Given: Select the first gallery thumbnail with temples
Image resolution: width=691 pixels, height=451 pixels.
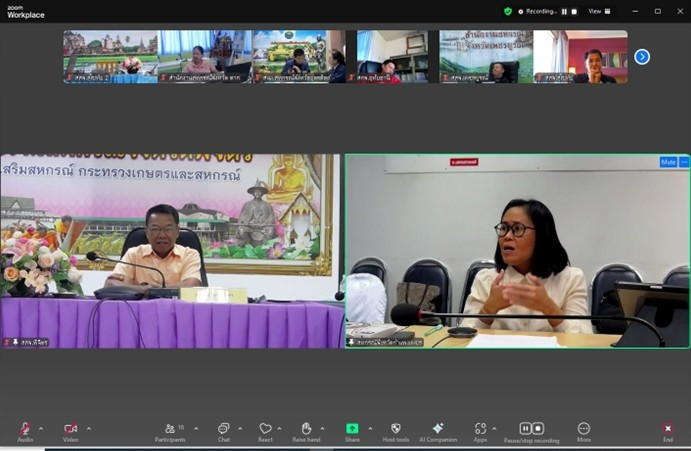Looking at the screenshot, I should tap(110, 56).
